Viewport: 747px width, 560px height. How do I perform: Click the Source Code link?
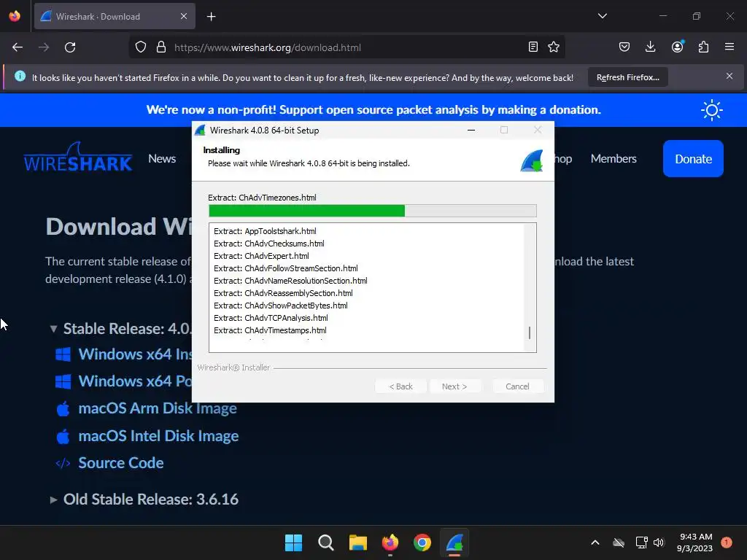click(x=121, y=463)
